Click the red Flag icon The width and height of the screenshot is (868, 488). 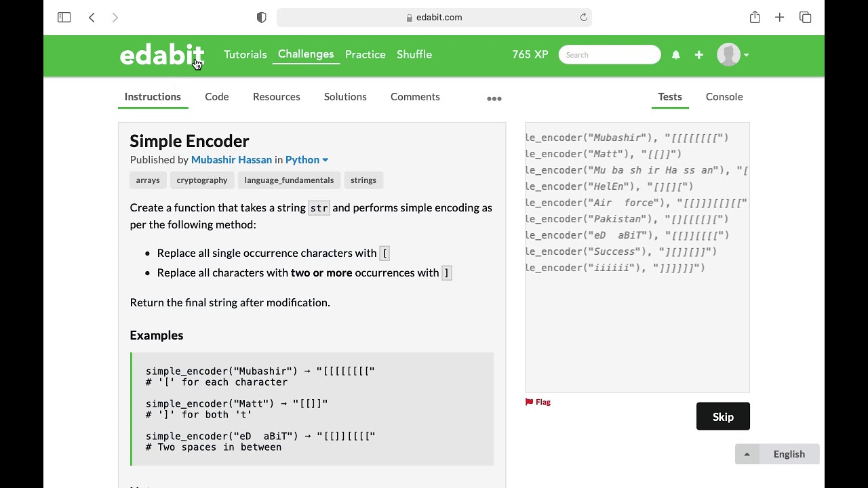pyautogui.click(x=530, y=402)
